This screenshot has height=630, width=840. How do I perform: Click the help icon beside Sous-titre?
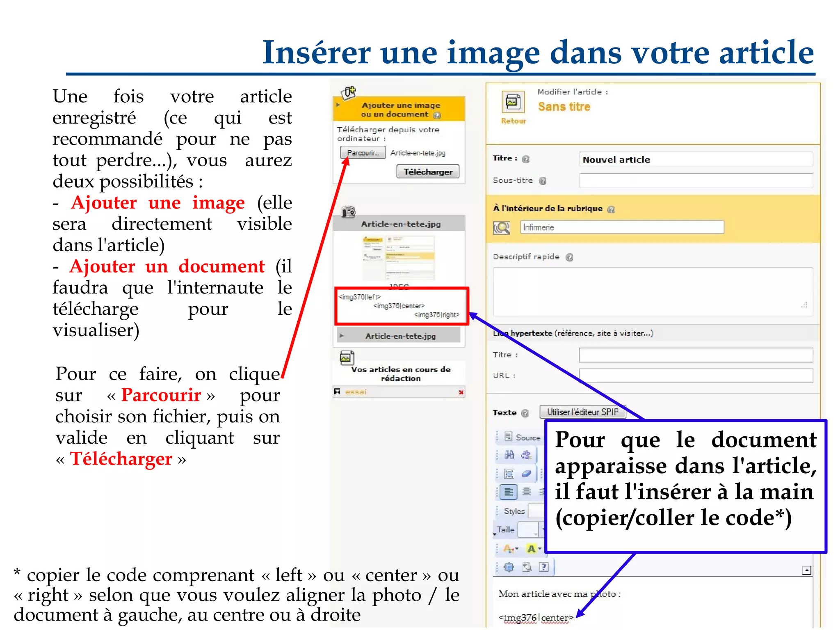pyautogui.click(x=543, y=181)
